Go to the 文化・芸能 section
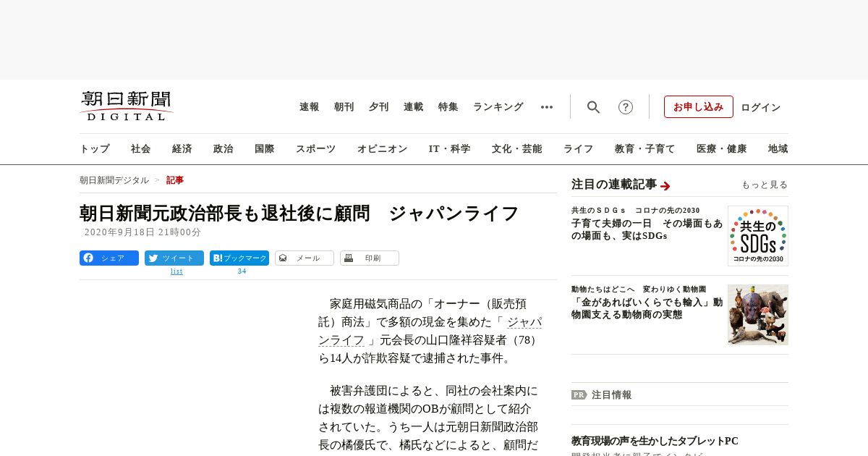The image size is (868, 456). coord(517,149)
